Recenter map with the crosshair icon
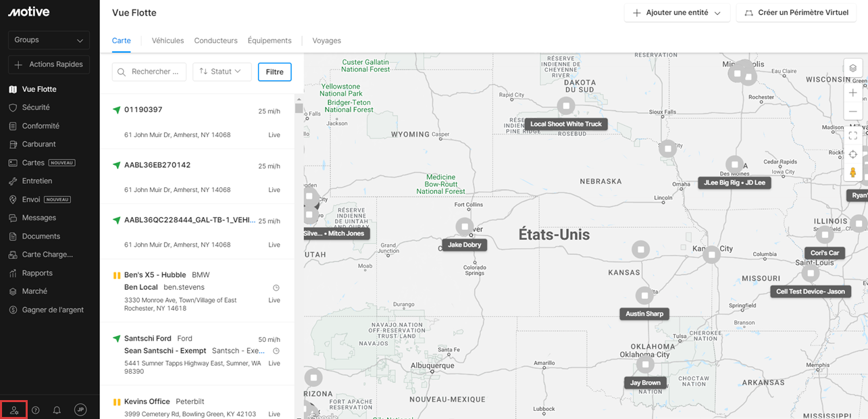Viewport: 868px width, 419px height. tap(853, 154)
